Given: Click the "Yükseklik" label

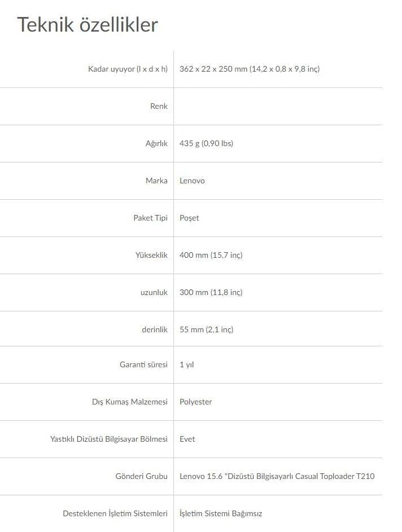Looking at the screenshot, I should tap(151, 255).
